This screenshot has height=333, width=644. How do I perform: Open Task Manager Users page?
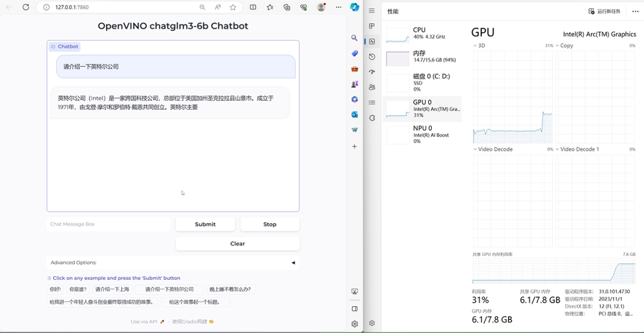click(371, 87)
